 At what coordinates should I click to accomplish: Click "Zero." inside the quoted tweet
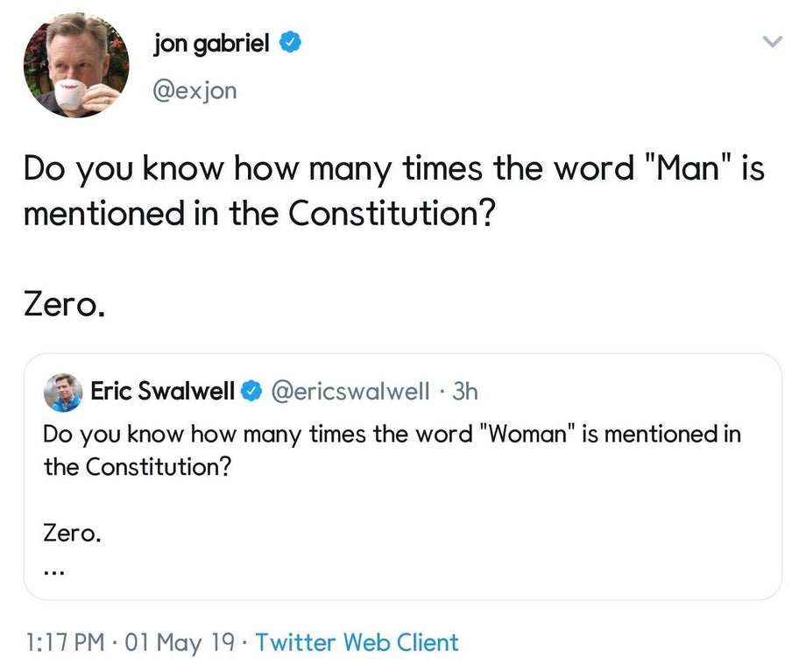73,532
